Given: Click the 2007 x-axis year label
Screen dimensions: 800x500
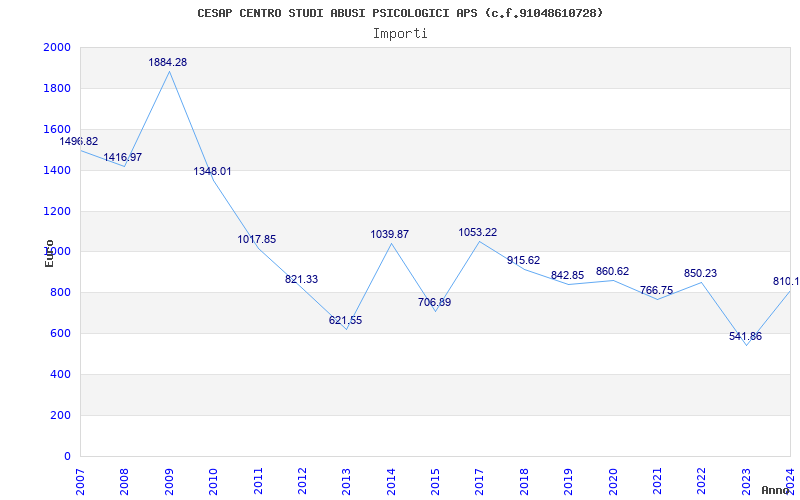Looking at the screenshot, I should pyautogui.click(x=80, y=481).
